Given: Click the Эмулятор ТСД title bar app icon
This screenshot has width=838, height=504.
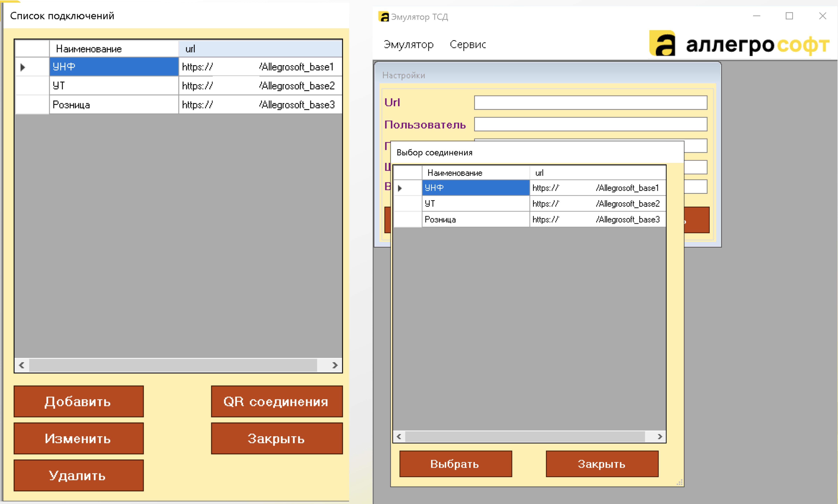Looking at the screenshot, I should (x=384, y=17).
